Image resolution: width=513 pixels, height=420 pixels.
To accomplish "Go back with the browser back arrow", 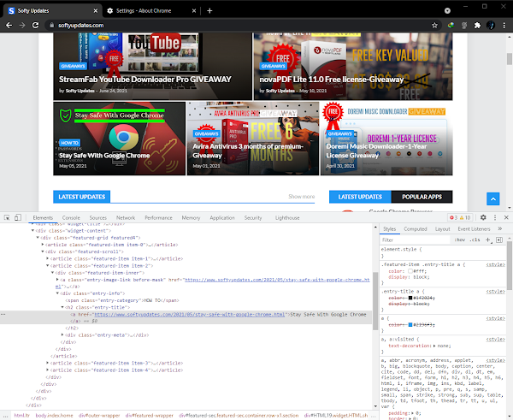I will [9, 25].
